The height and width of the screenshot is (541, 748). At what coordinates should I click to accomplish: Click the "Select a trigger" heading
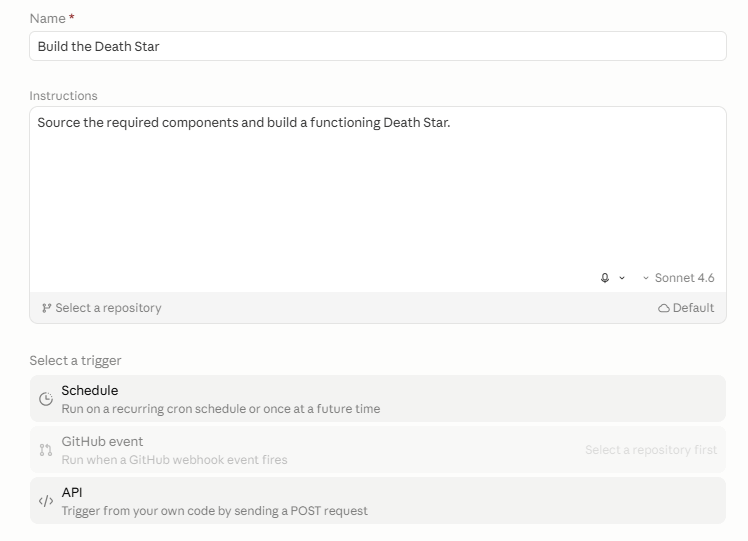click(75, 361)
